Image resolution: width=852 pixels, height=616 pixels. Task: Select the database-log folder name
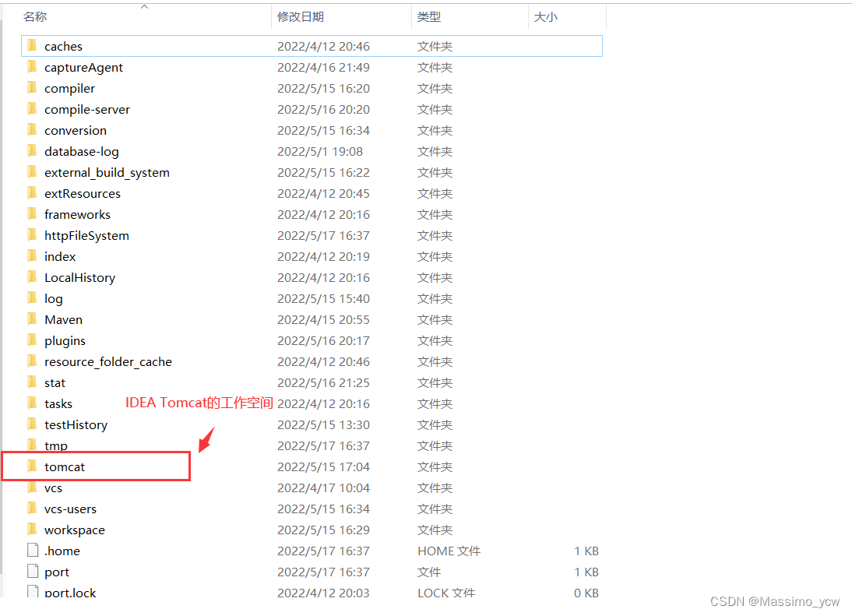click(82, 152)
